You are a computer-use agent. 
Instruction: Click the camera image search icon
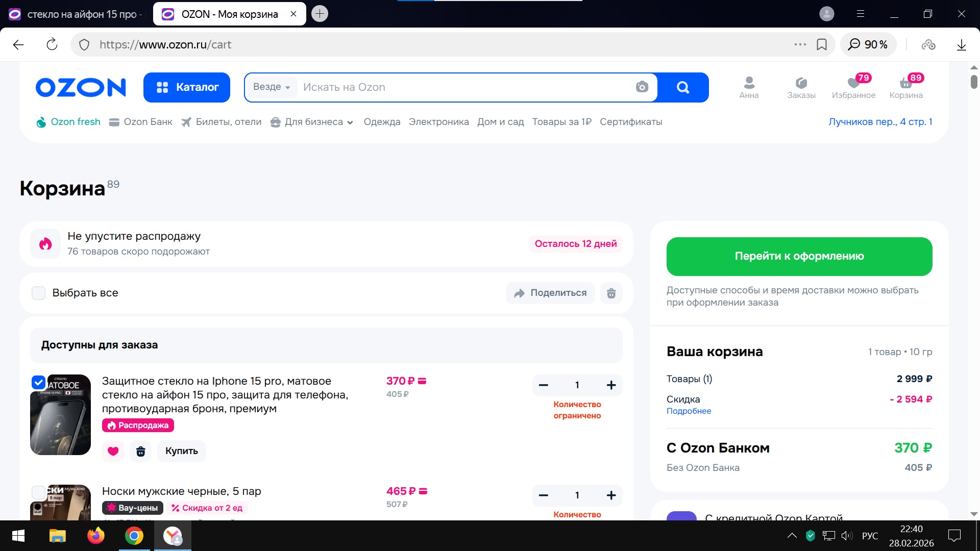tap(642, 87)
